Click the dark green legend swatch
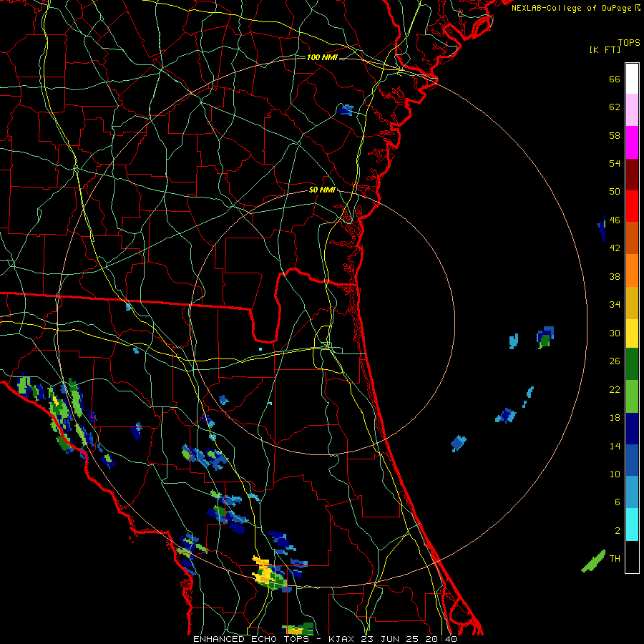This screenshot has width=644, height=644. [632, 364]
